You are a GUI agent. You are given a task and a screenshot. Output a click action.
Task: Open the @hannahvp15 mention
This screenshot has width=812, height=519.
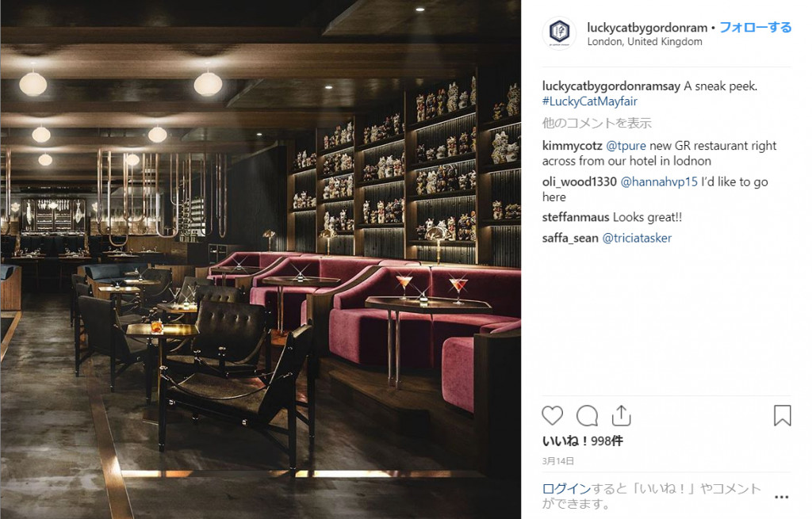pos(659,182)
